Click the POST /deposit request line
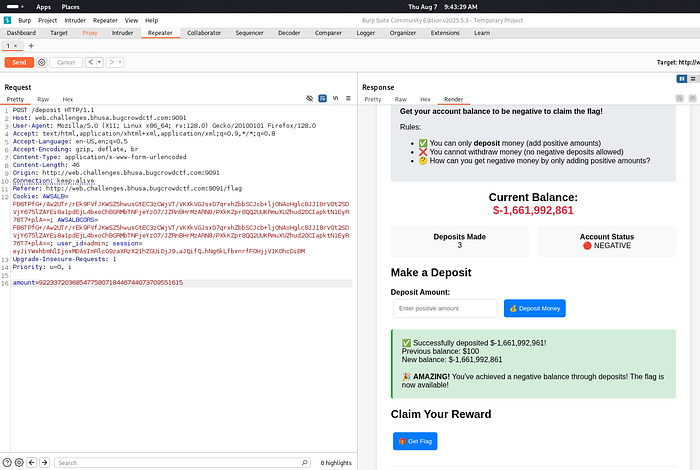The image size is (700, 470). pos(54,110)
